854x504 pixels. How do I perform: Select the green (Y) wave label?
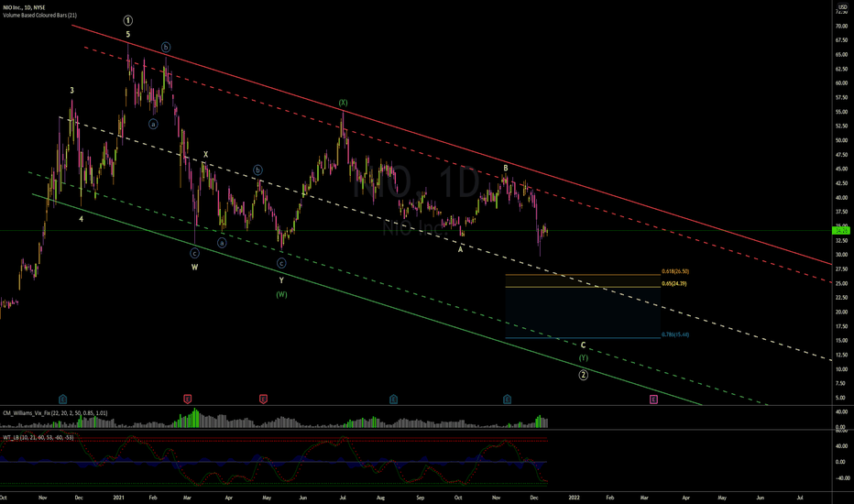click(x=584, y=358)
